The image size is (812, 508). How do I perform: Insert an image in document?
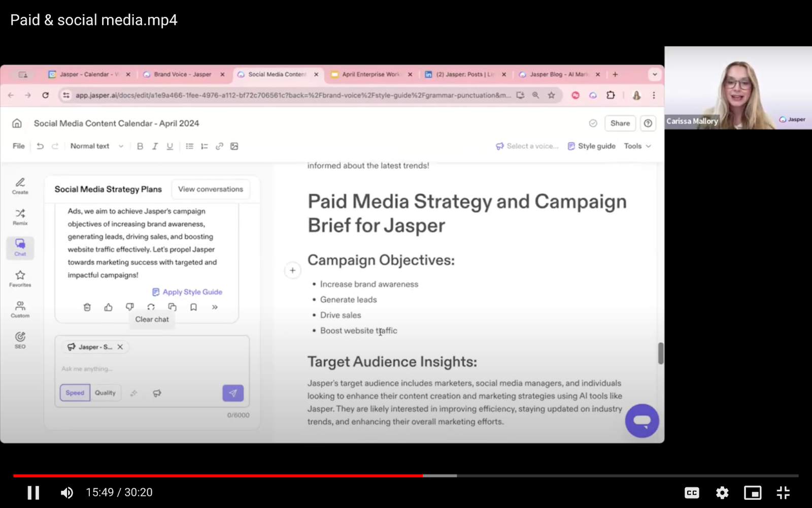[x=234, y=146]
